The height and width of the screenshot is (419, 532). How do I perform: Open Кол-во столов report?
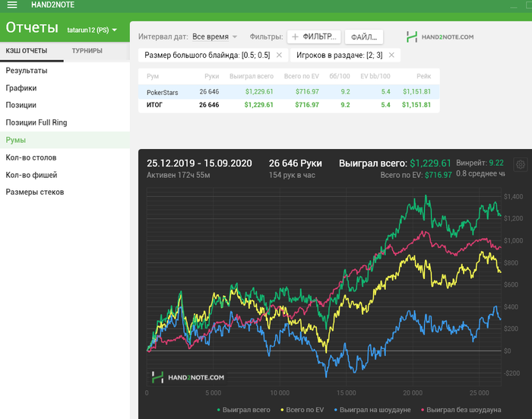click(x=65, y=157)
